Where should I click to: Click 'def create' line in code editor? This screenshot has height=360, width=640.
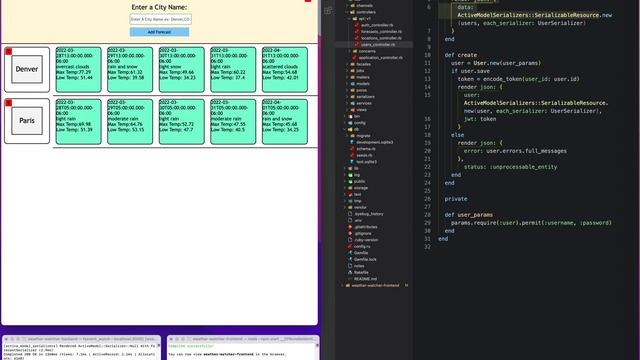click(461, 55)
